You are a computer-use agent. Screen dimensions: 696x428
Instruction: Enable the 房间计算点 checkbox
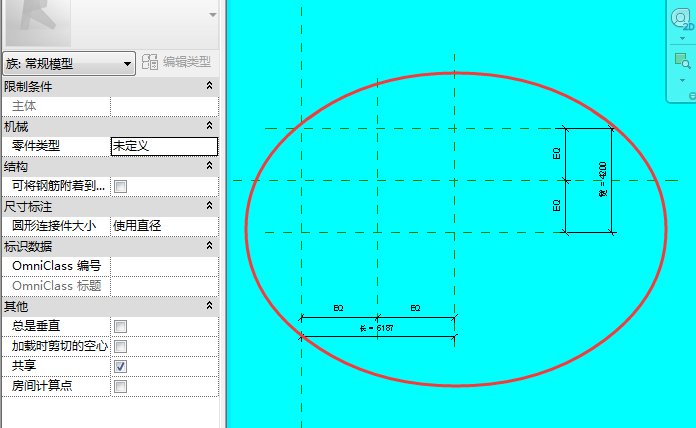pyautogui.click(x=120, y=386)
